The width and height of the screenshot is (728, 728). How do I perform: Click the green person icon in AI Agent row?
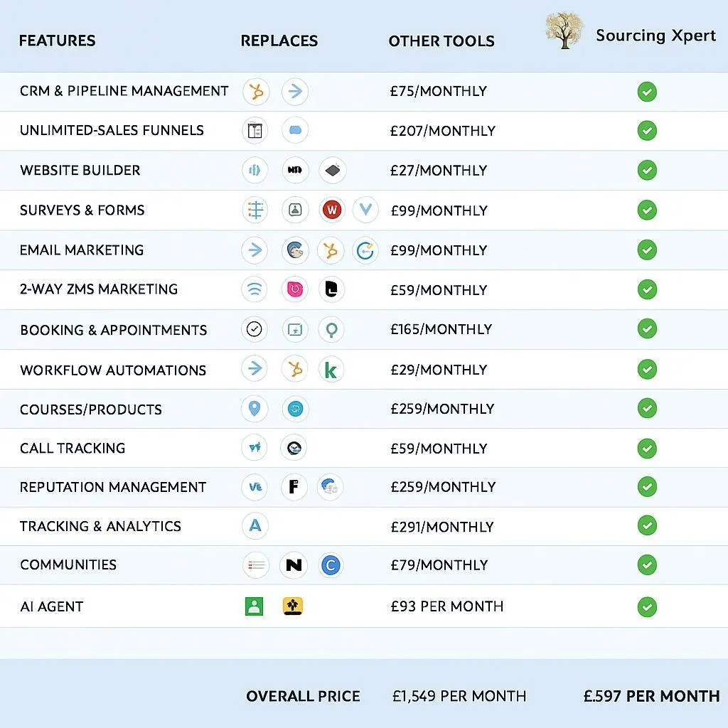tap(254, 606)
